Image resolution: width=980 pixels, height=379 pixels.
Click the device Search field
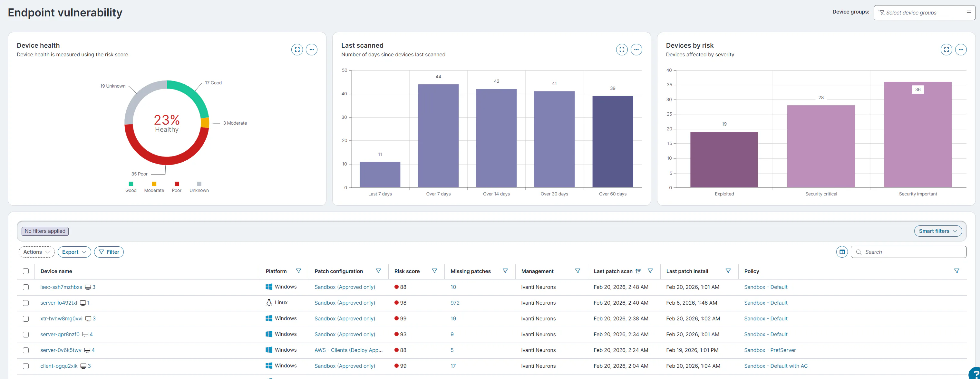[908, 252]
